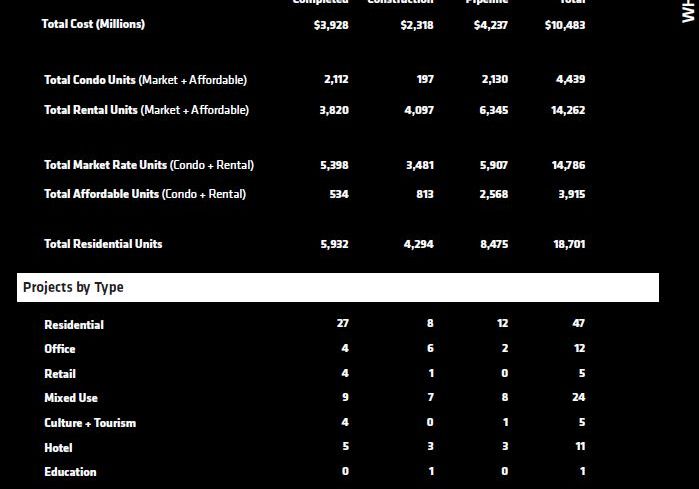The width and height of the screenshot is (699, 489).
Task: Click the 18,701 residential units total
Action: pyautogui.click(x=568, y=244)
